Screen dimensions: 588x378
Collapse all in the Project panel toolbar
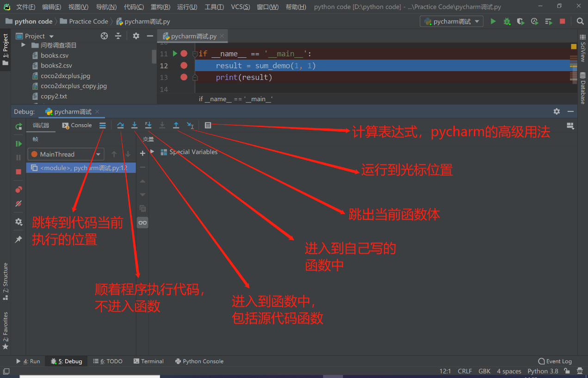[x=118, y=36]
